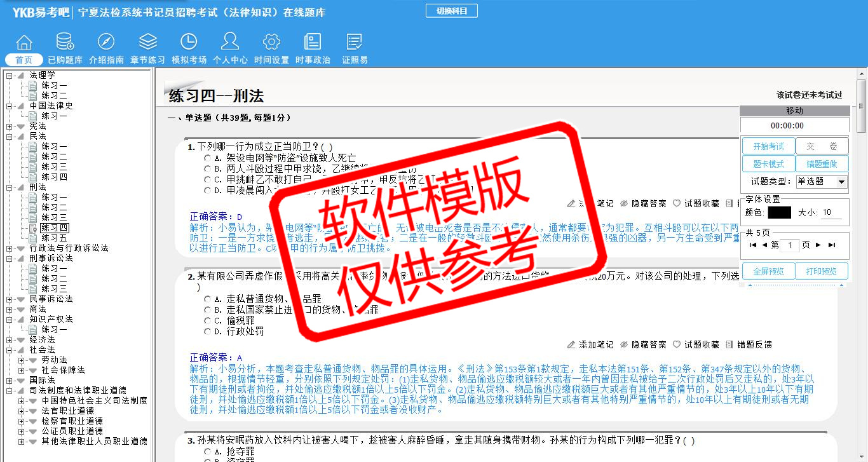Open 练习一 under 中国法律史
This screenshot has width=868, height=462.
point(55,116)
